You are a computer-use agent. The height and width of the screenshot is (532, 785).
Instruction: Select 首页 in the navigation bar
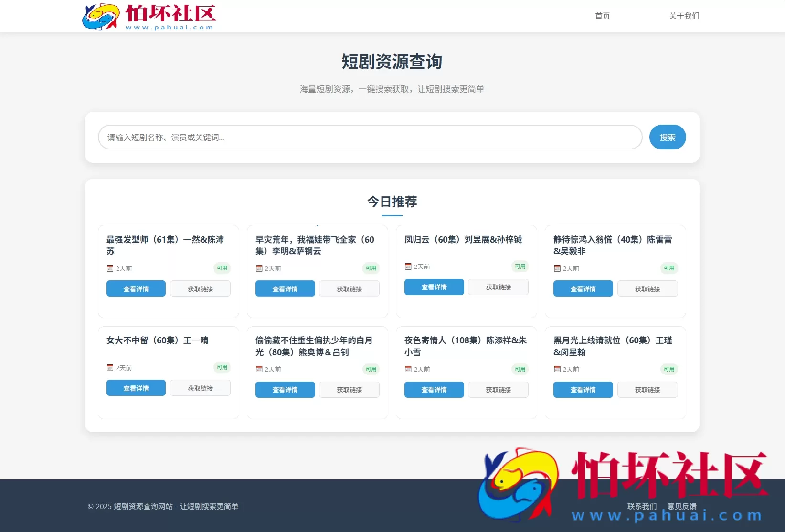pyautogui.click(x=602, y=16)
